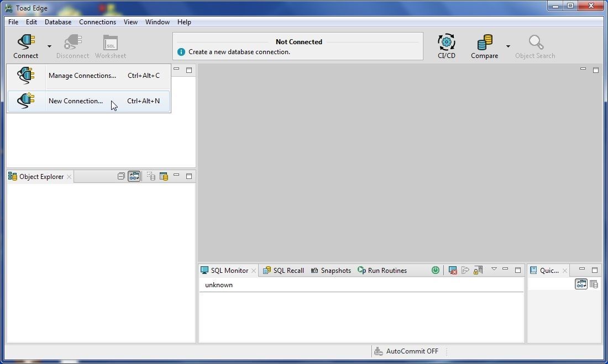This screenshot has height=364, width=608.
Task: Click the clear monitor icon with red X
Action: tap(453, 270)
